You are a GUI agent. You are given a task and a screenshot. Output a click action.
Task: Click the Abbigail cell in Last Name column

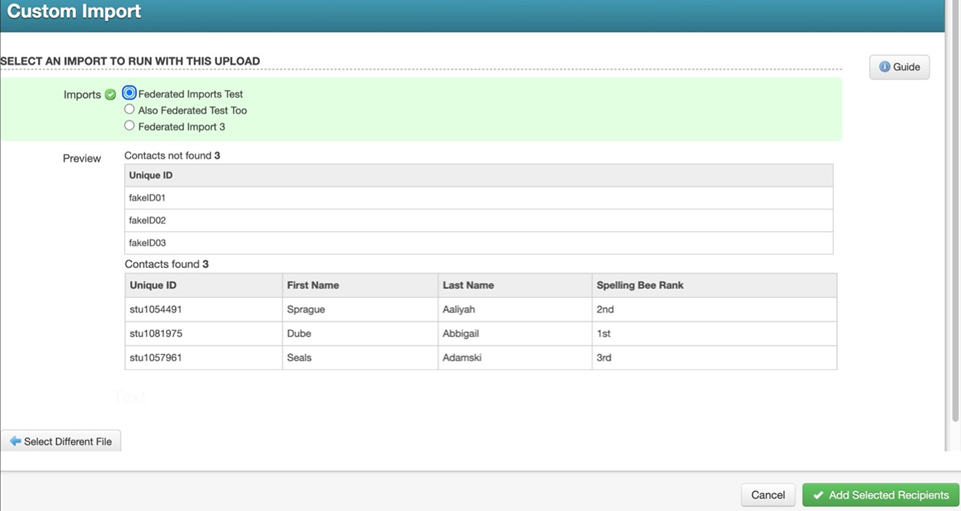pos(465,334)
